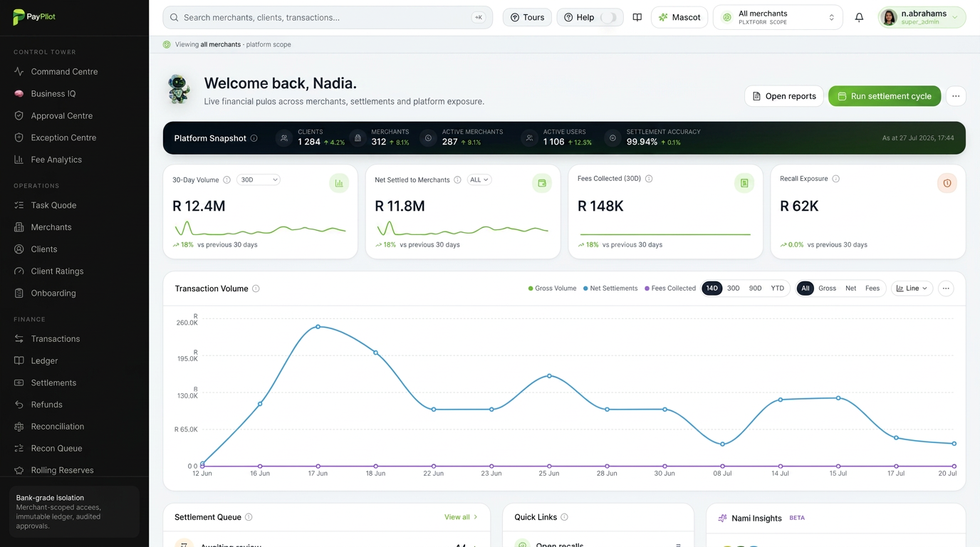
Task: Open Transaction Volume more options menu
Action: click(x=945, y=288)
